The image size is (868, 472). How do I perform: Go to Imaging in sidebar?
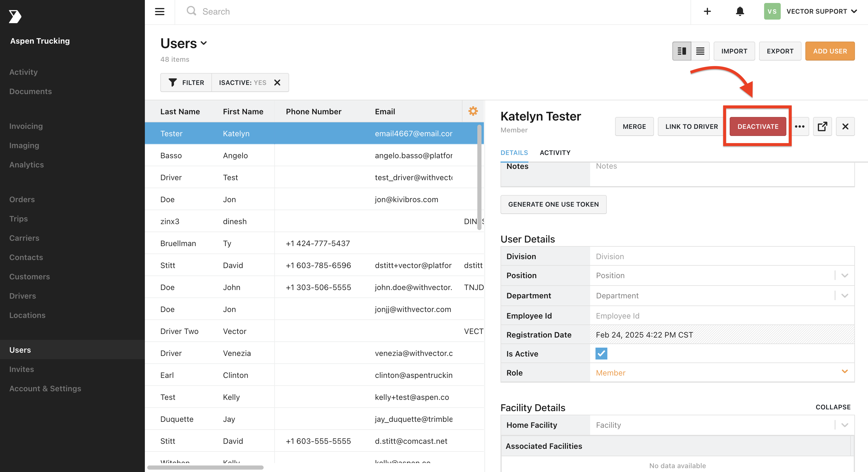(24, 145)
